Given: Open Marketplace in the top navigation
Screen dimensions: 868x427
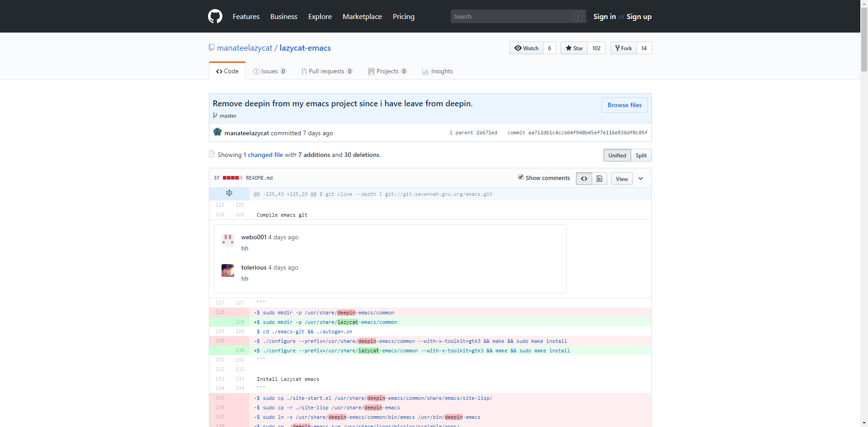Looking at the screenshot, I should coord(362,17).
